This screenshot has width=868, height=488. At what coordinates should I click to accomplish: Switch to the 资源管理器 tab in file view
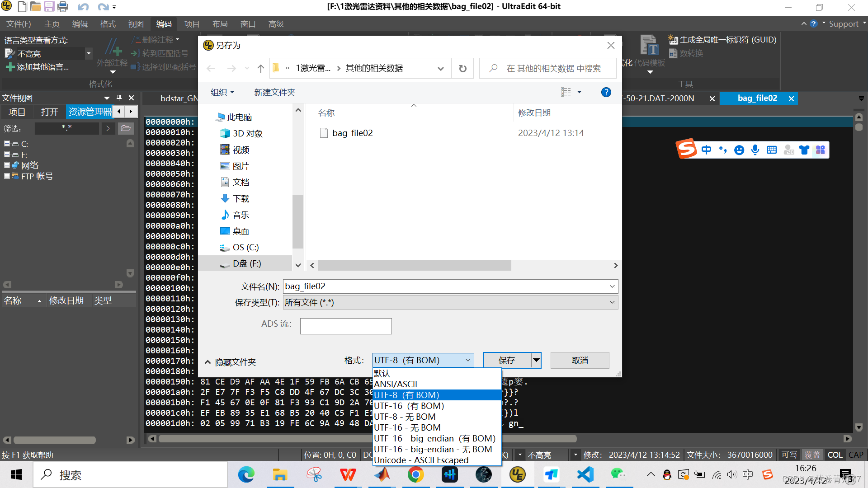point(89,112)
